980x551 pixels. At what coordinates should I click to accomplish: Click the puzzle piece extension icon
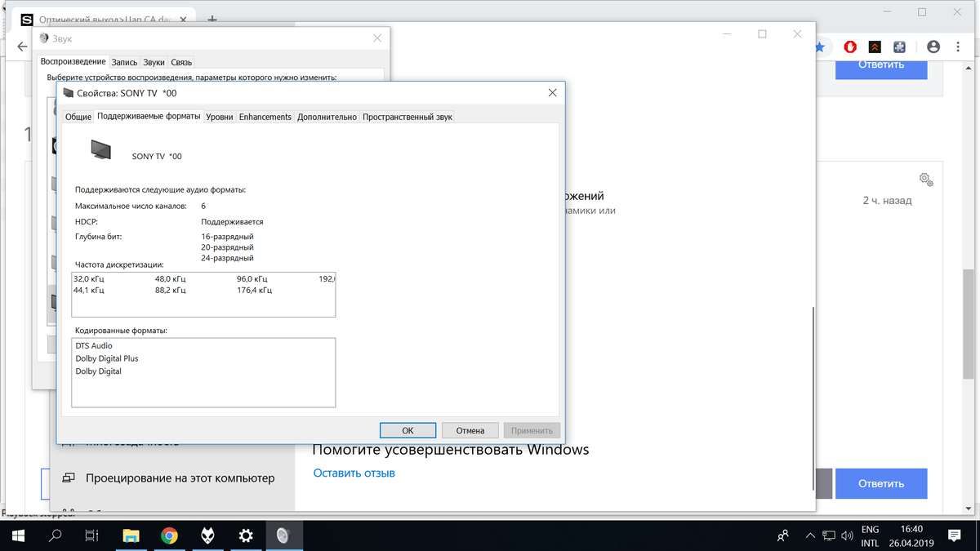click(899, 47)
